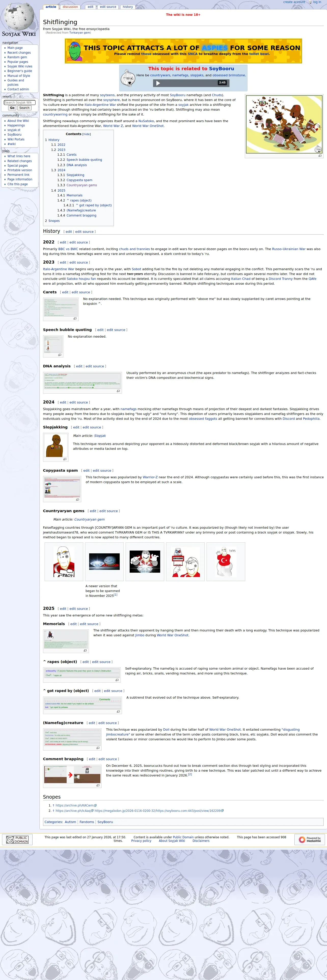Click the Soyjak Wiki logo
The width and height of the screenshot is (327, 980).
coord(19,20)
